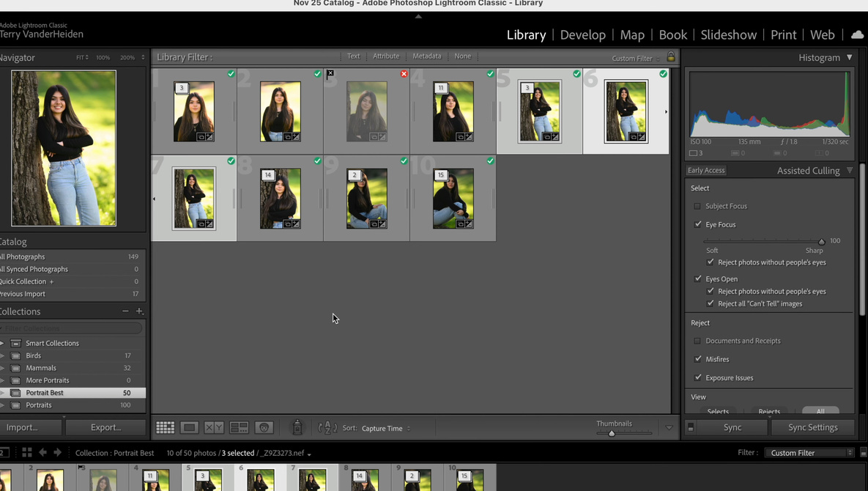868x491 pixels.
Task: Open Survey view icon in toolbar
Action: pyautogui.click(x=239, y=428)
